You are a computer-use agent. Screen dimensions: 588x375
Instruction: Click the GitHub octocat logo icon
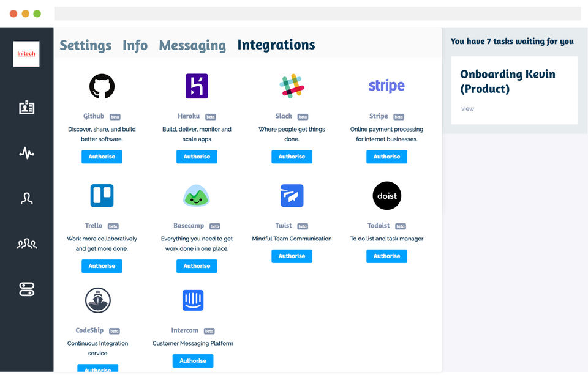click(102, 86)
